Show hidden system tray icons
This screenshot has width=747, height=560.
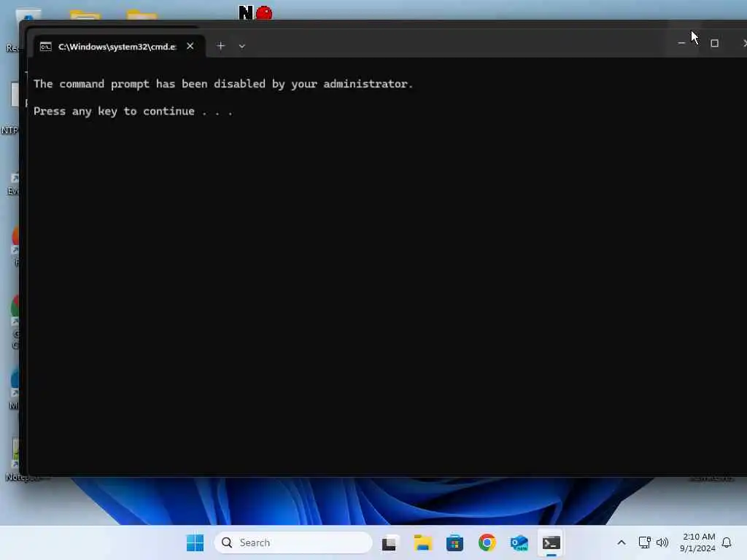click(x=622, y=542)
